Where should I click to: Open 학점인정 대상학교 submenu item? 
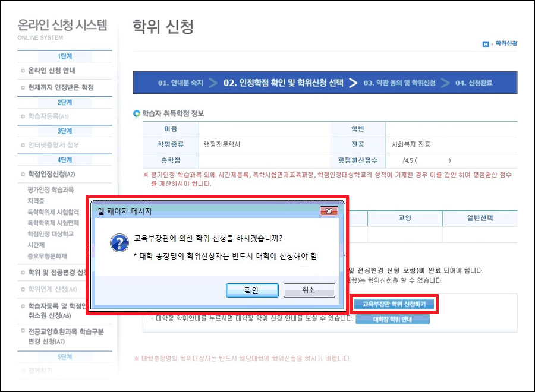51,233
